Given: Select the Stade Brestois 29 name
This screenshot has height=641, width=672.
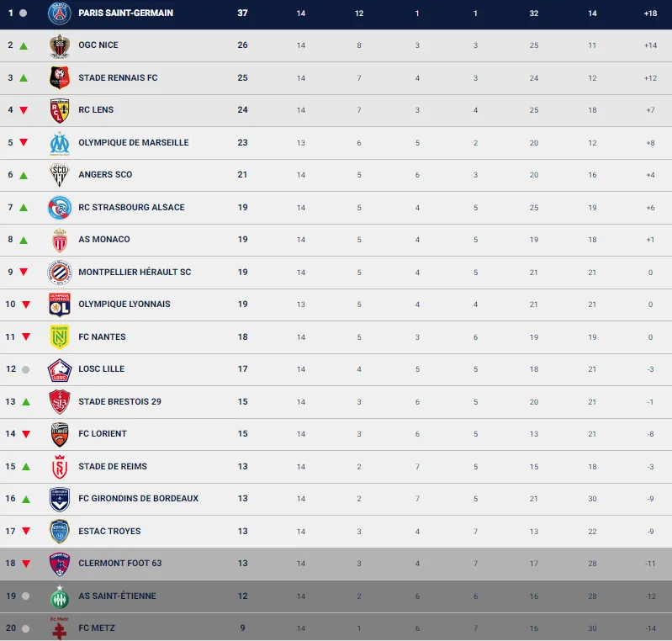Looking at the screenshot, I should [119, 402].
